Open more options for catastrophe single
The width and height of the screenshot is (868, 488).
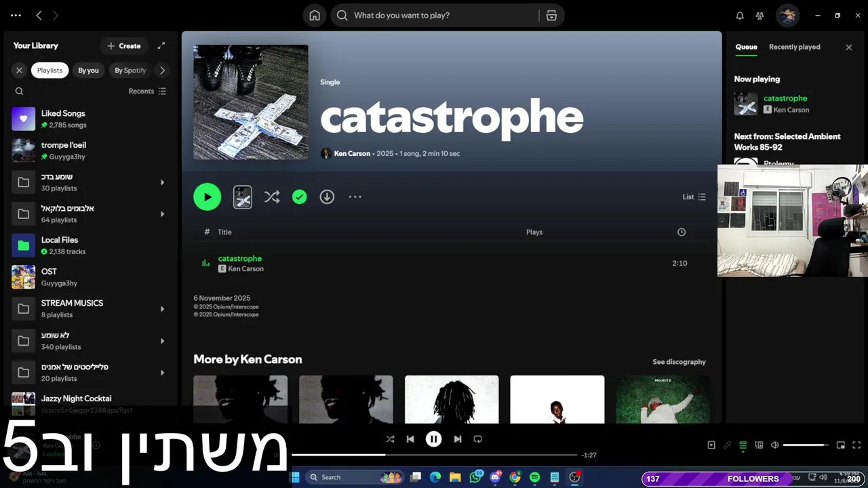355,197
